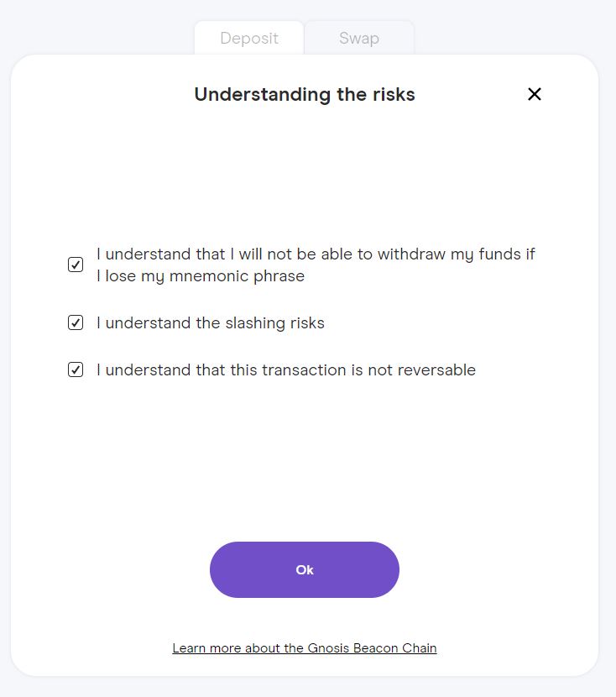Click the 'Understanding the risks' heading
Image resolution: width=616 pixels, height=697 pixels.
[305, 94]
